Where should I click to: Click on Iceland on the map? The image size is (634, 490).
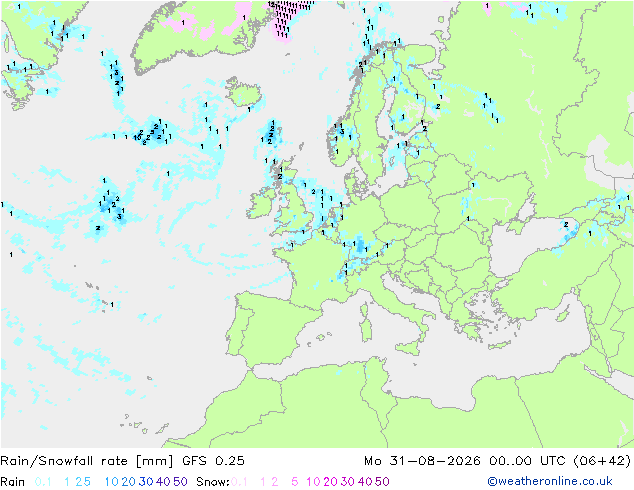pyautogui.click(x=244, y=92)
